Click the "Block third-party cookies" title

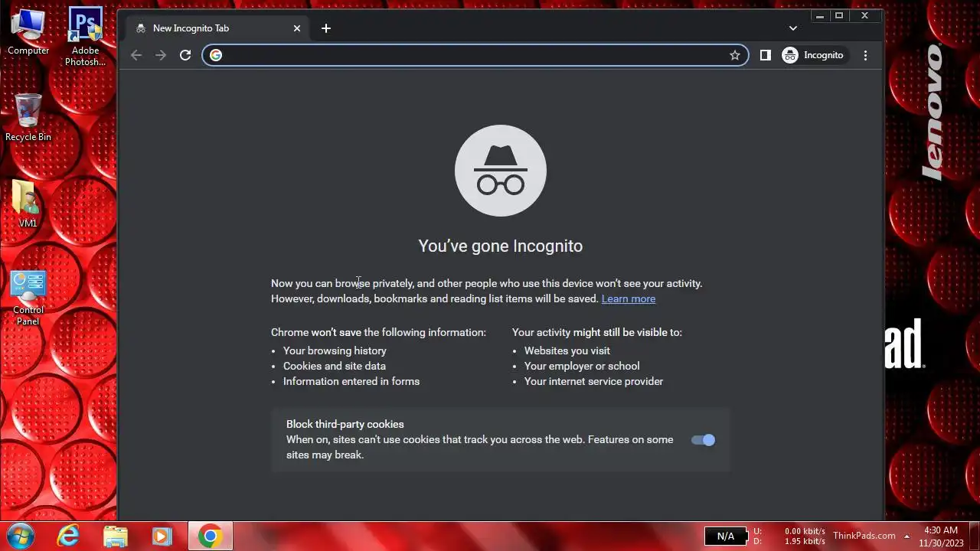click(345, 424)
